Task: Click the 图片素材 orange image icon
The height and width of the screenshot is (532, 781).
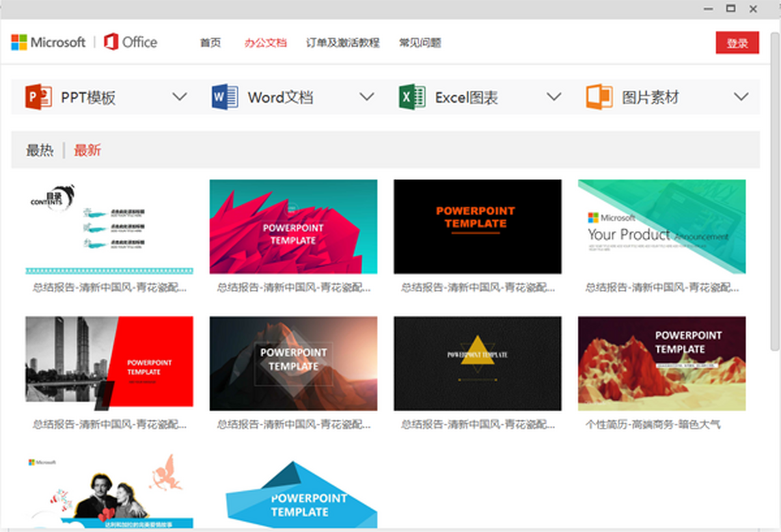Action: pos(598,96)
